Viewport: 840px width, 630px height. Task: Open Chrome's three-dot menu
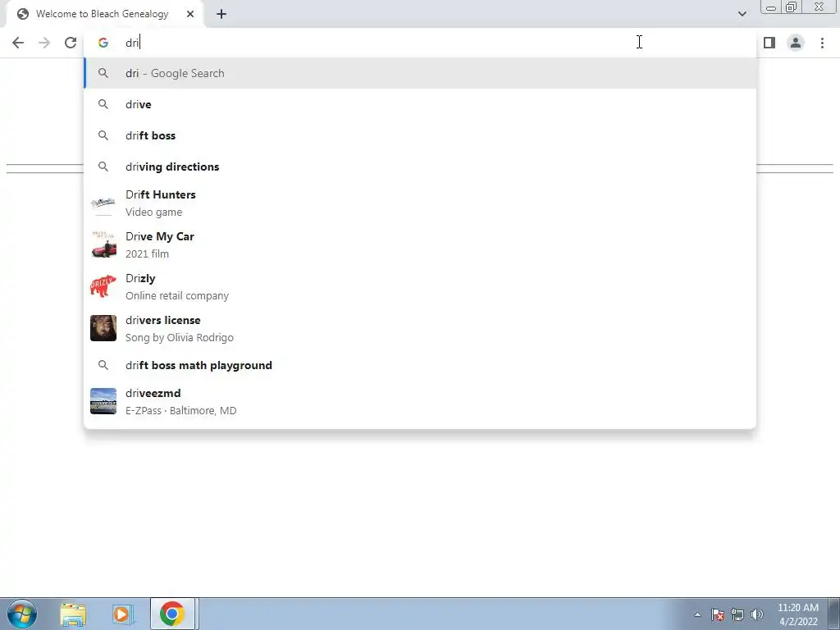(x=822, y=43)
